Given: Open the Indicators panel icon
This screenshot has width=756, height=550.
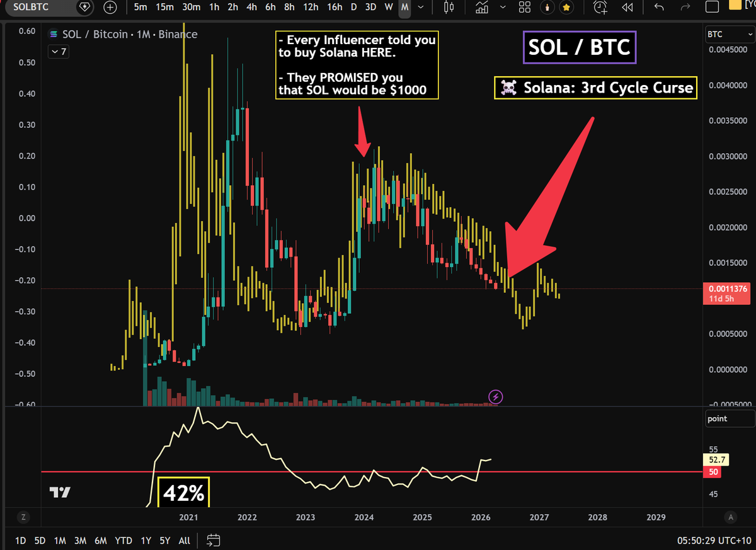Looking at the screenshot, I should (x=483, y=8).
